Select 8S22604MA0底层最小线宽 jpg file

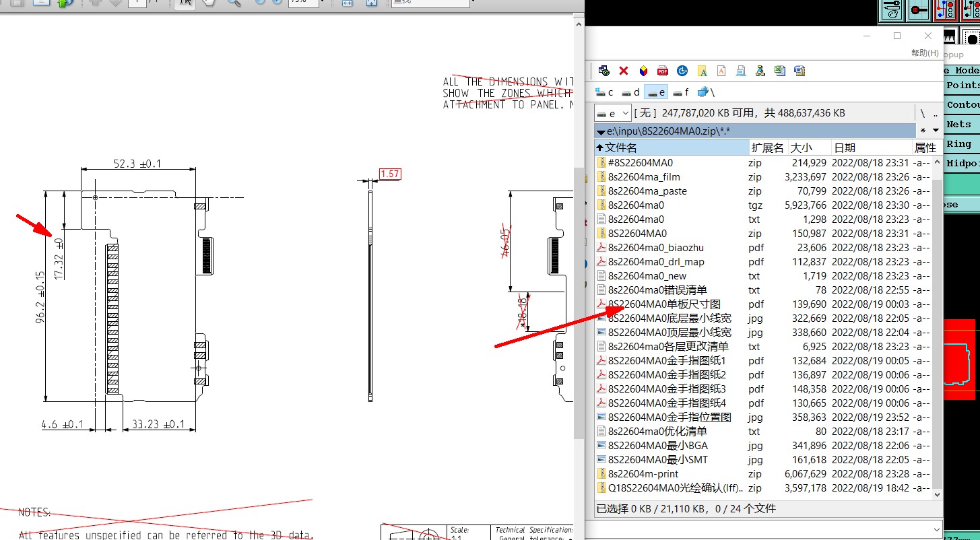coord(764,318)
